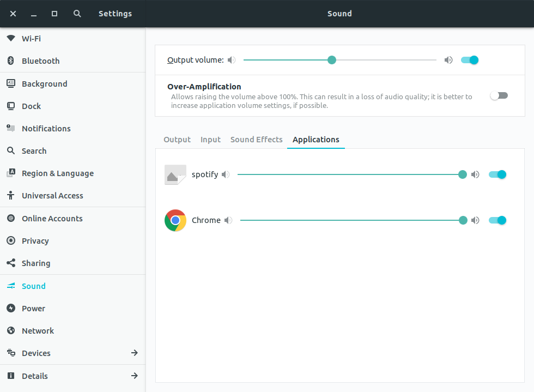Open Notifications settings
This screenshot has width=534, height=392.
tap(73, 129)
